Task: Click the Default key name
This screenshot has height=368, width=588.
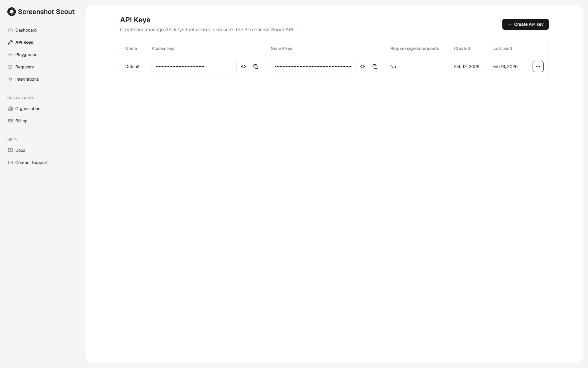Action: coord(132,67)
